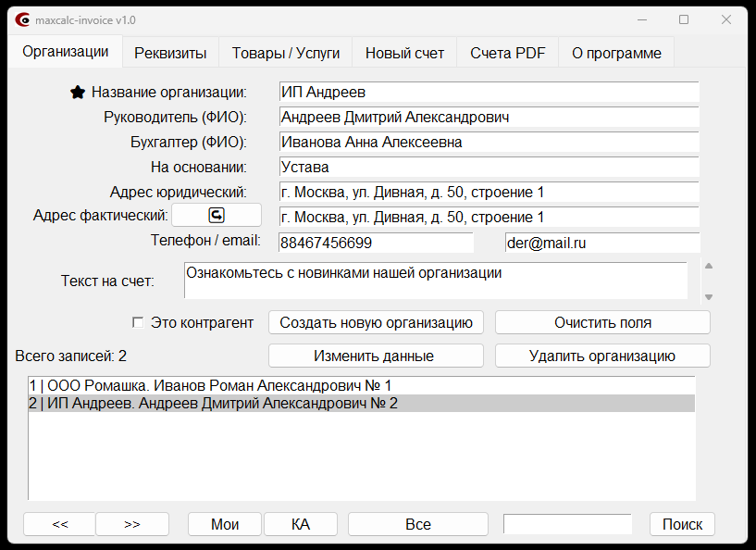Image resolution: width=756 pixels, height=550 pixels.
Task: Click the Изменить данные button
Action: [x=376, y=356]
